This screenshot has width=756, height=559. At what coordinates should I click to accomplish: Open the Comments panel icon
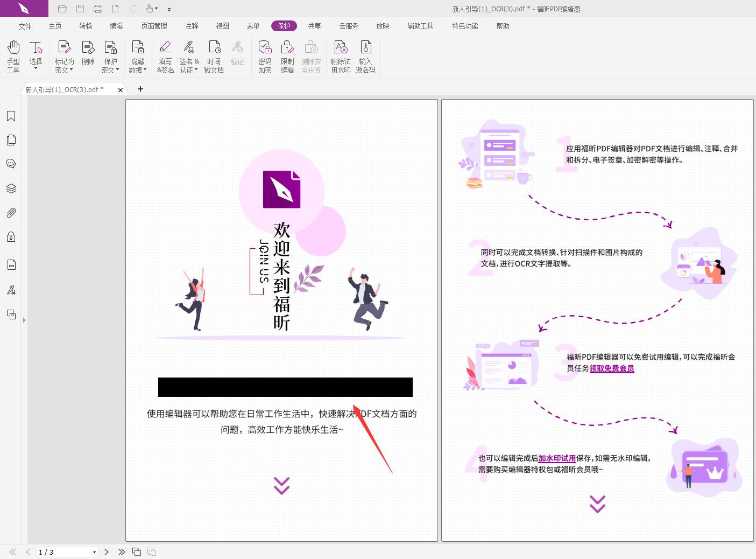11,164
